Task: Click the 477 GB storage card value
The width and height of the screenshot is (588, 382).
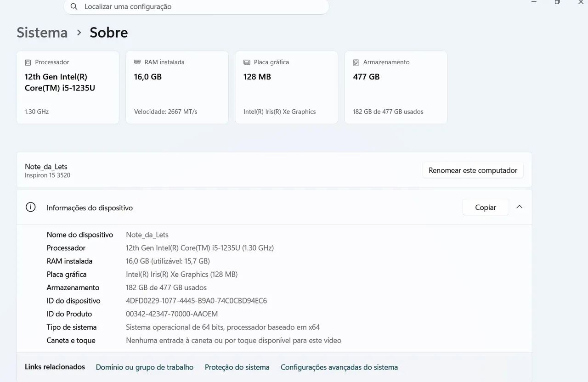Action: (367, 77)
